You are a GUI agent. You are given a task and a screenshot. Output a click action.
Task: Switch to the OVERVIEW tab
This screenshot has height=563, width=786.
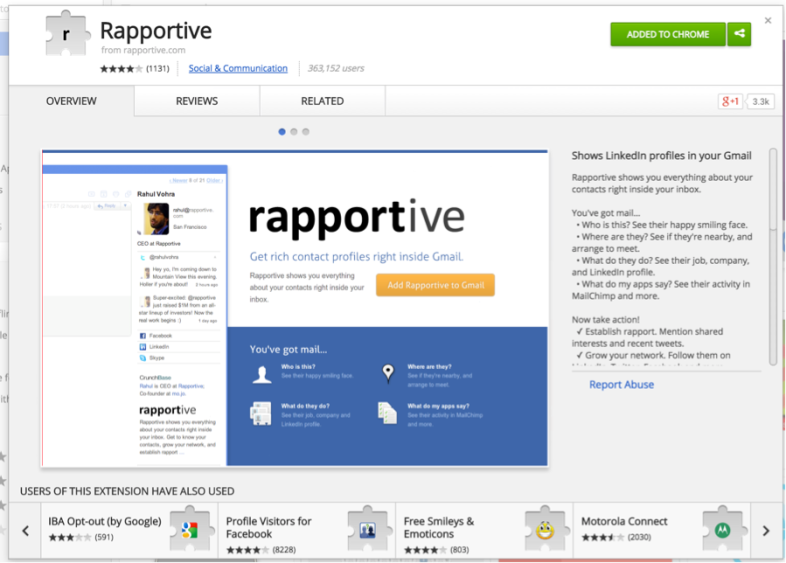71,101
